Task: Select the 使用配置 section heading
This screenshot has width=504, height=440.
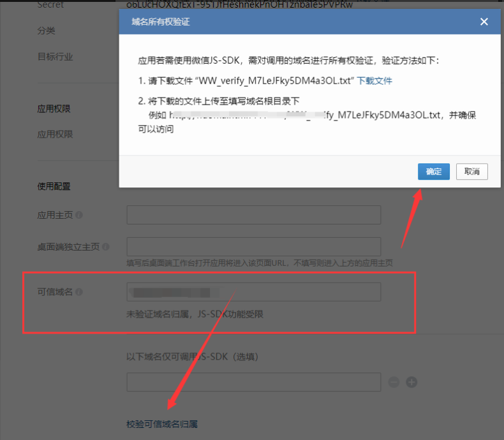Action: (x=54, y=187)
